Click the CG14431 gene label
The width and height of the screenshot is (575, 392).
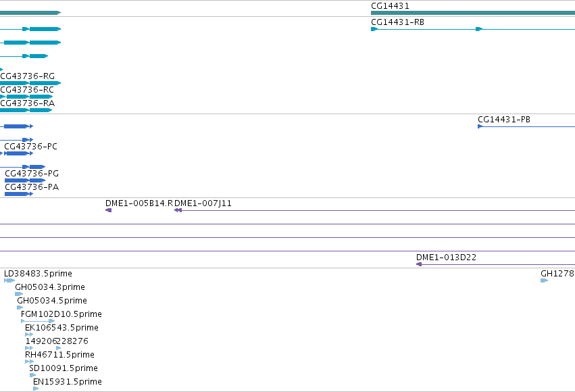coord(390,6)
